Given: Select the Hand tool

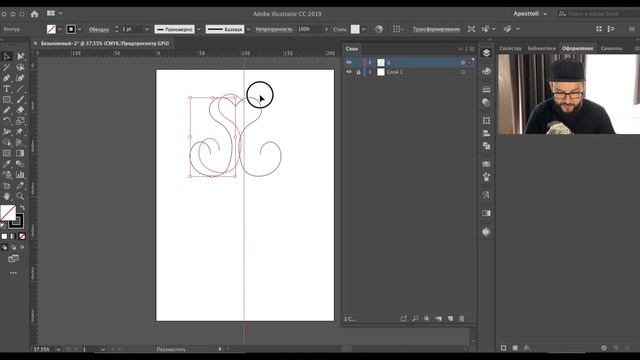Looking at the screenshot, I should point(7,196).
